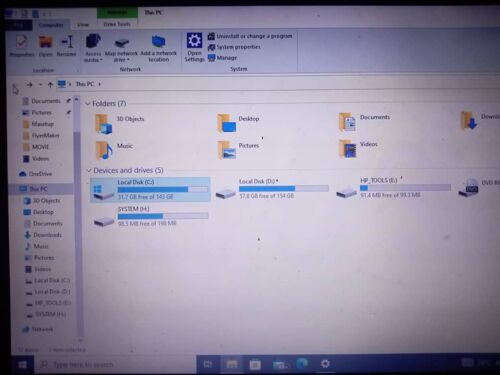Click the taskbar search box
This screenshot has height=375, width=500.
pos(115,365)
